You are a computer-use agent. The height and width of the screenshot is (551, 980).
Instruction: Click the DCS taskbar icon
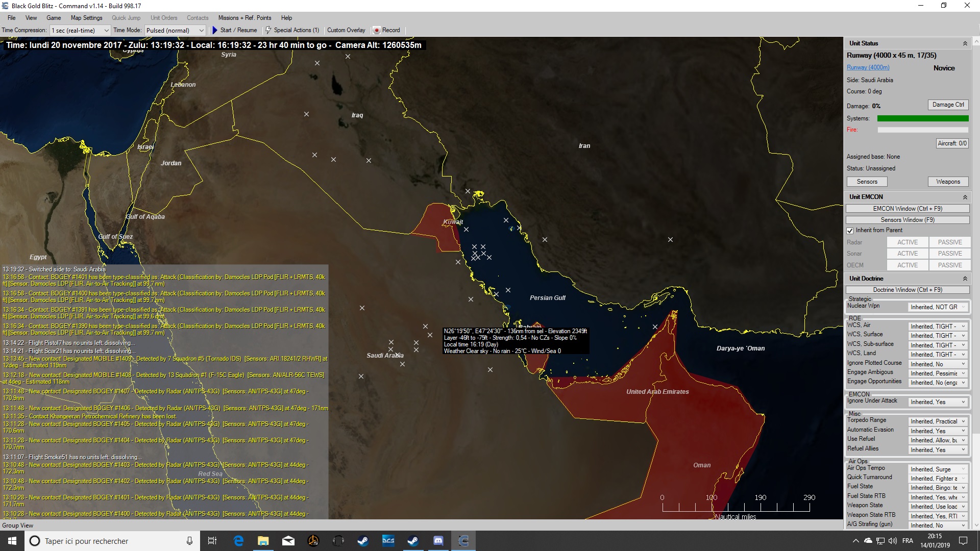(x=388, y=541)
